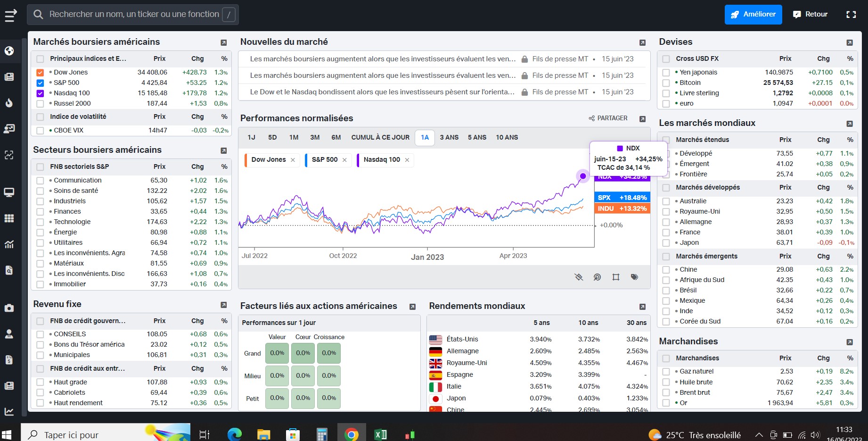
Task: Pop out the Nouvelles du marché panel
Action: click(x=642, y=42)
